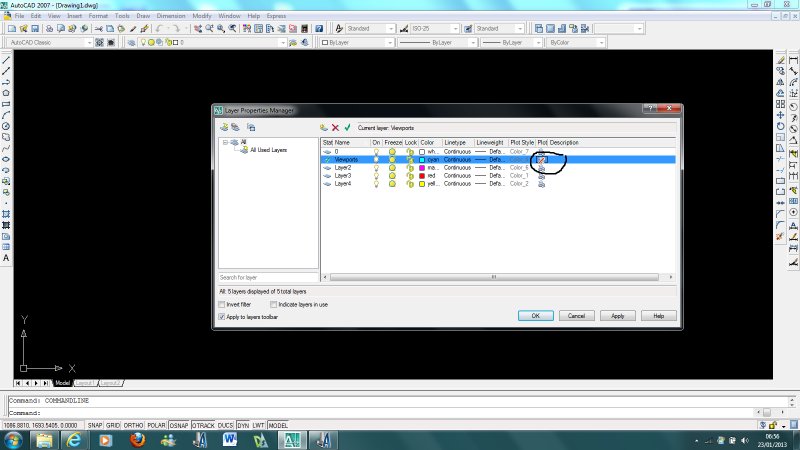
Task: Open the Draw menu
Action: pyautogui.click(x=143, y=16)
